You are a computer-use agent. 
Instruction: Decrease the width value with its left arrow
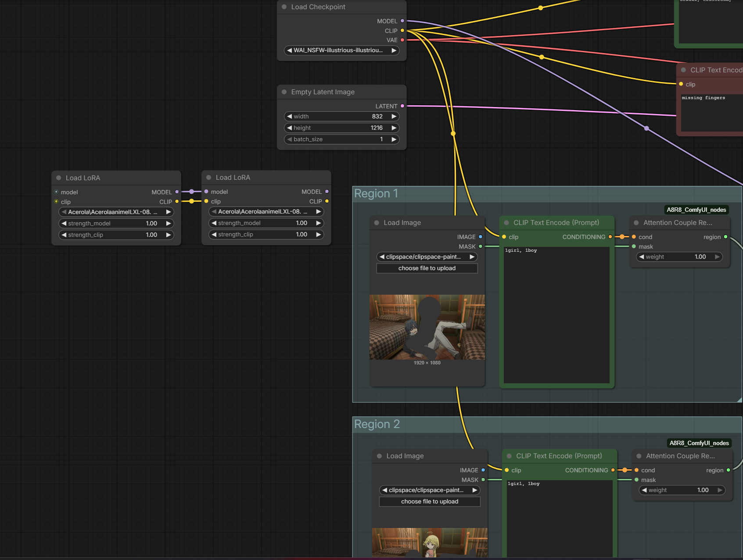(x=290, y=116)
